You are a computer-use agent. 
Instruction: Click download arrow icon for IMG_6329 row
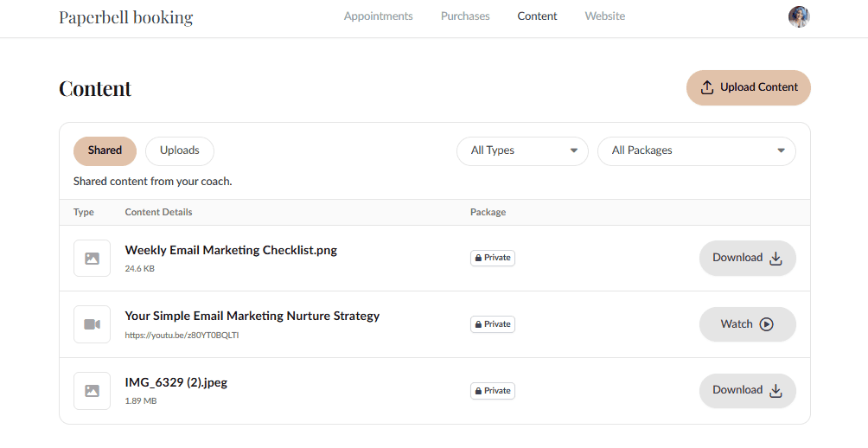[x=775, y=390]
